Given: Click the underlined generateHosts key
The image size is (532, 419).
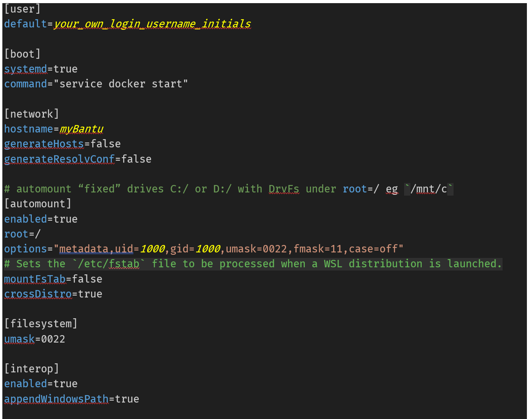Looking at the screenshot, I should pyautogui.click(x=44, y=143).
